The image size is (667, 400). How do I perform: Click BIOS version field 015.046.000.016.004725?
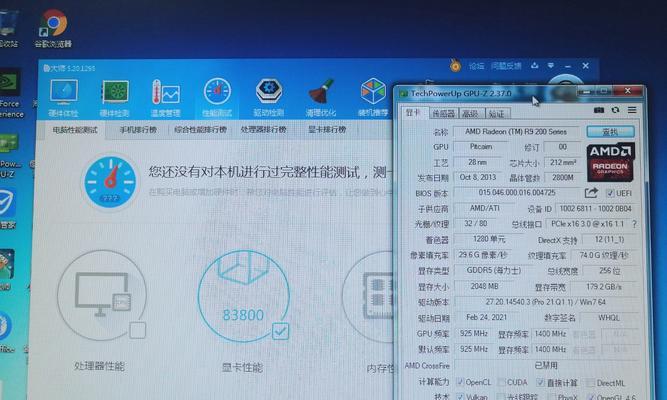517,193
